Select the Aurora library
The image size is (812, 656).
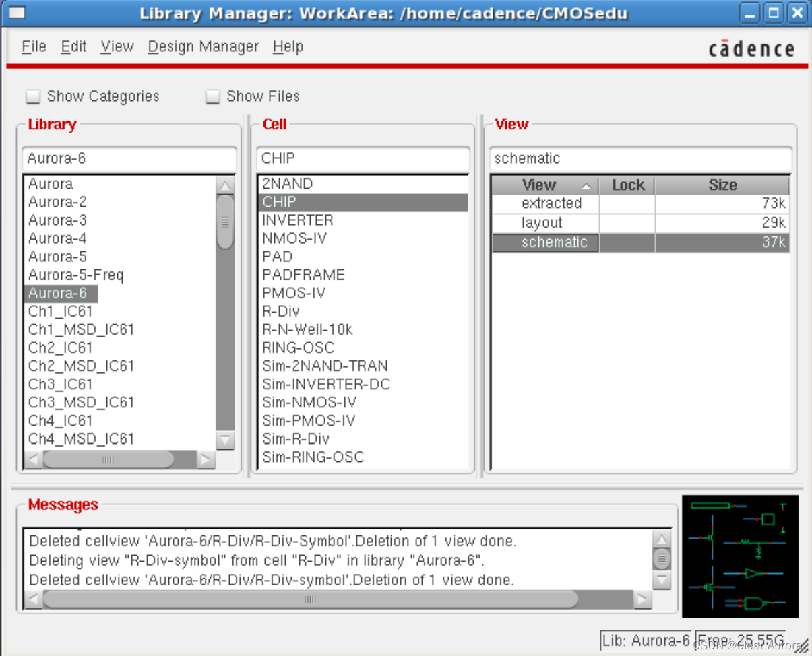pyautogui.click(x=51, y=184)
